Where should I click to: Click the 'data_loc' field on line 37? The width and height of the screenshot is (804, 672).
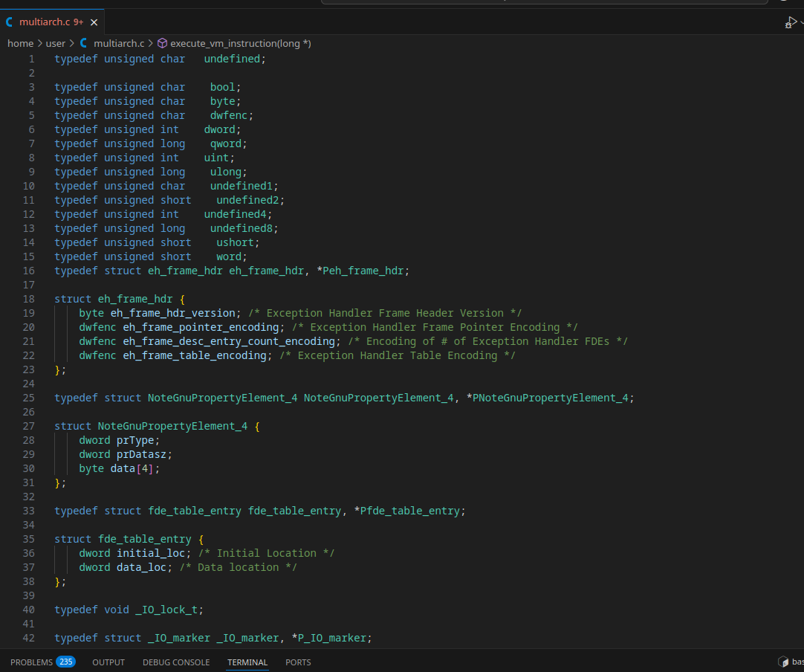pos(141,567)
